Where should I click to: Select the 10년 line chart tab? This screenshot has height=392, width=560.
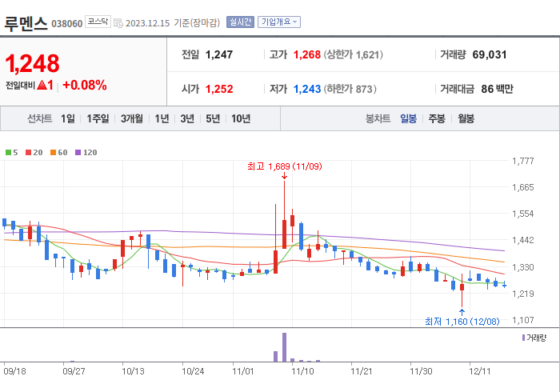[241, 118]
